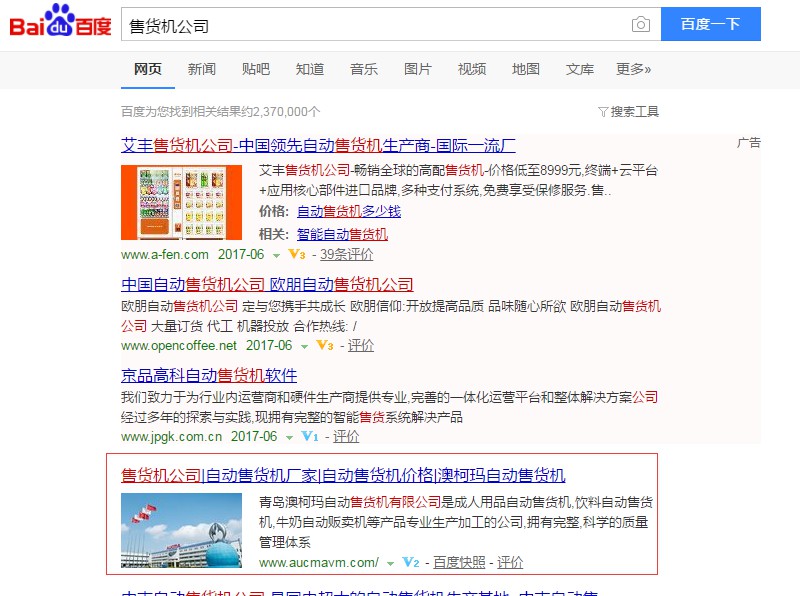800x596 pixels.
Task: Switch to the 图片 tab
Action: [x=417, y=69]
